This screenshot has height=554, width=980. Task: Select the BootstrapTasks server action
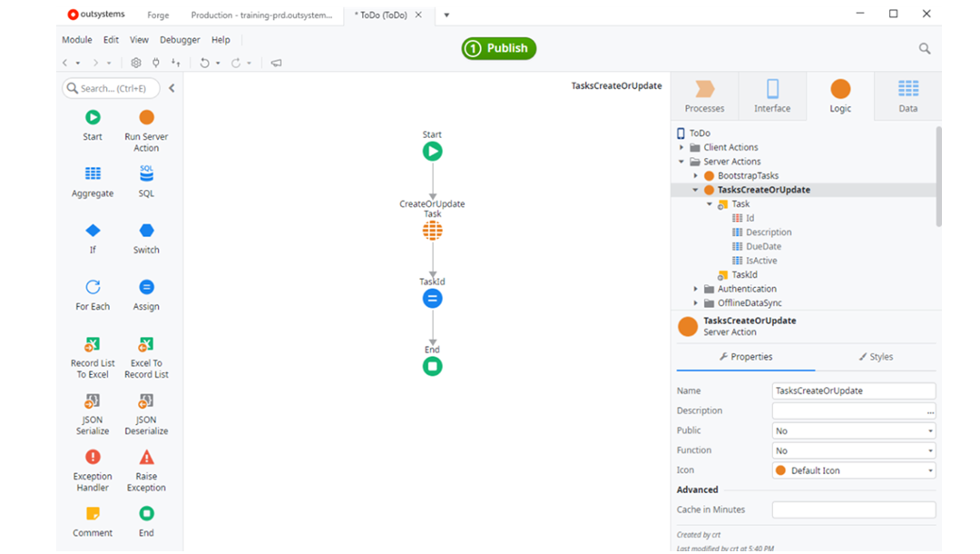(748, 175)
